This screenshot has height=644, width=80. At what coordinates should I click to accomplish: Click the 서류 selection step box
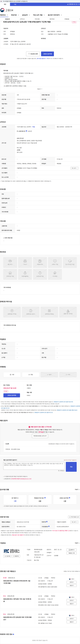tap(12, 374)
